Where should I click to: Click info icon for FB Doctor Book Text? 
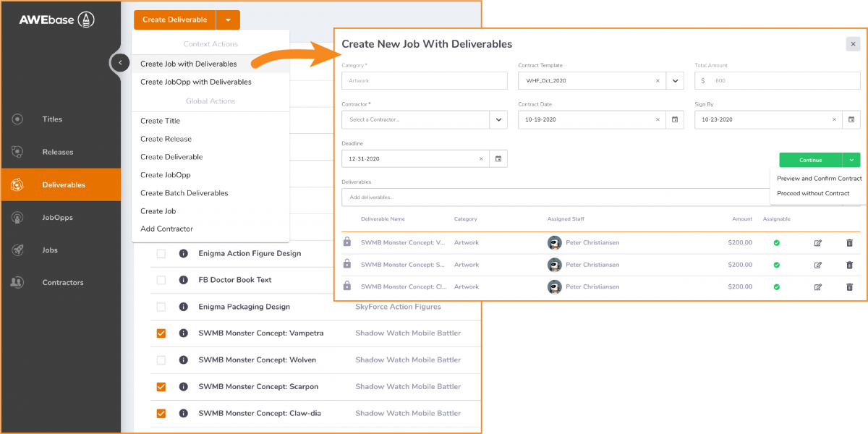(x=184, y=280)
